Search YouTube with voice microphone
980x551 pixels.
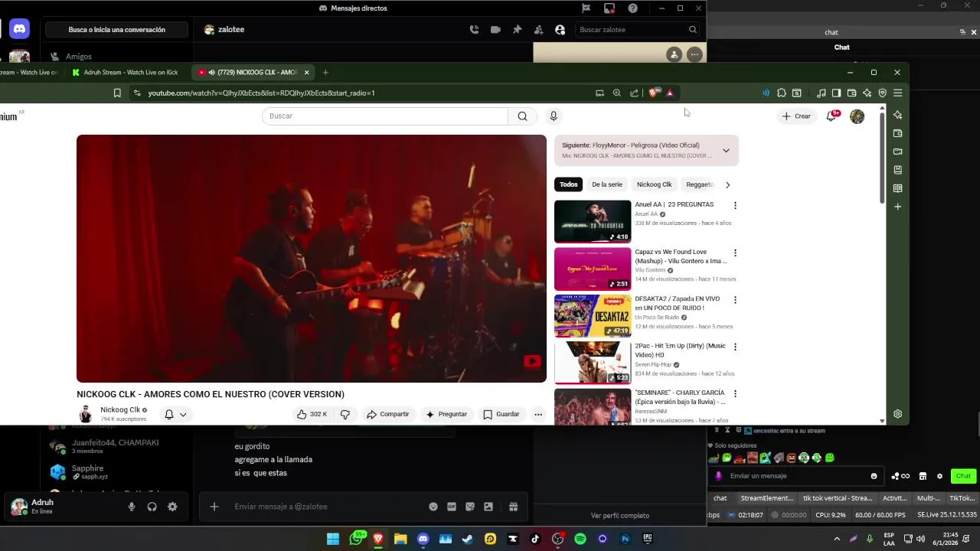554,116
